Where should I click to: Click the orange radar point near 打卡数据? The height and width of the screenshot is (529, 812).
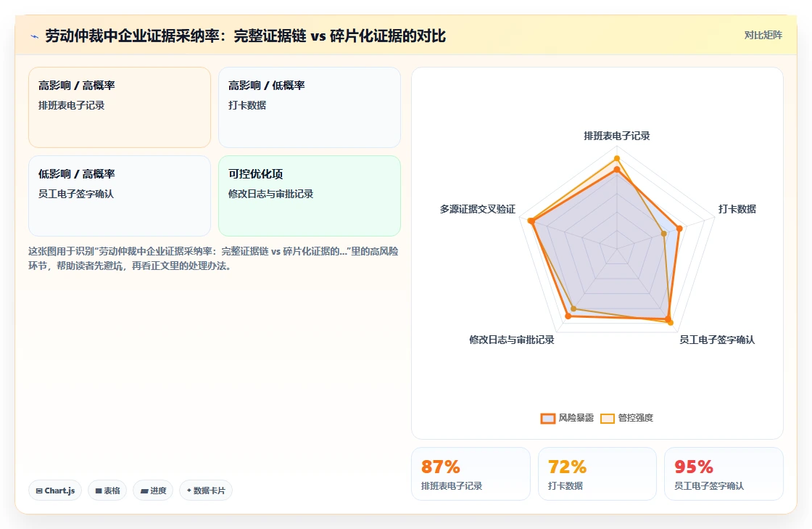pyautogui.click(x=679, y=228)
